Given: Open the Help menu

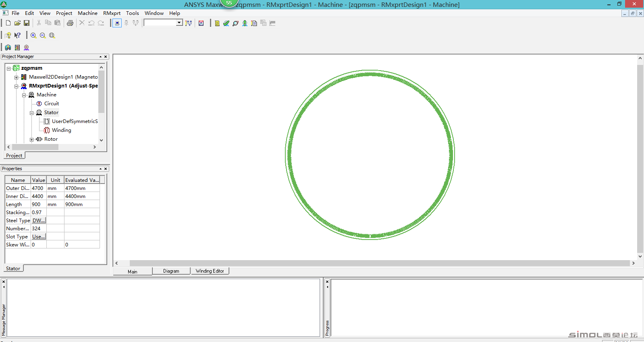Looking at the screenshot, I should coord(175,13).
